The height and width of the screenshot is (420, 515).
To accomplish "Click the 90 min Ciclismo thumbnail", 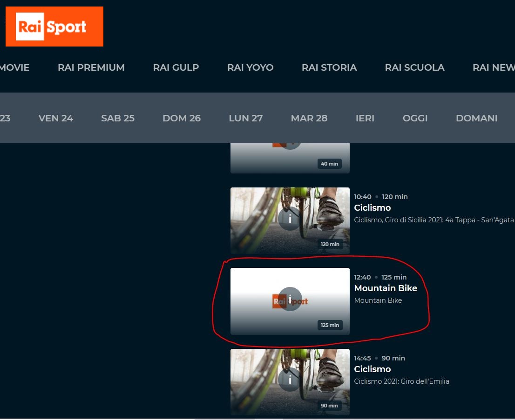I will (290, 382).
